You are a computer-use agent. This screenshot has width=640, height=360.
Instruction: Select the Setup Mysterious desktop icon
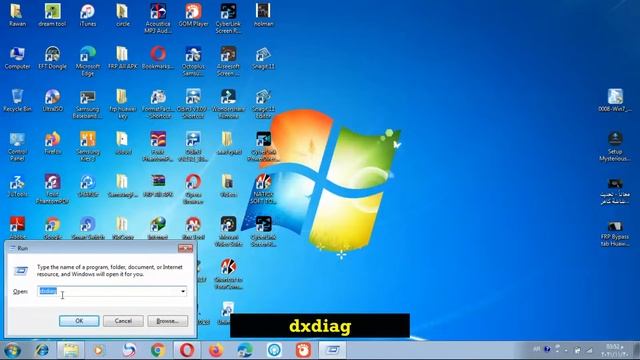(x=615, y=147)
